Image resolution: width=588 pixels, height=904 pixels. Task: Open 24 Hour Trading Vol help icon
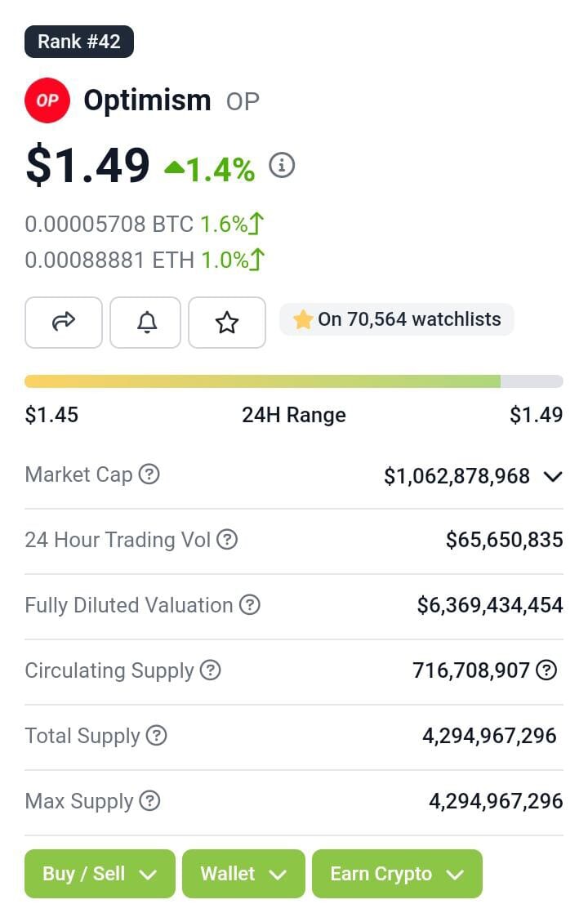(x=227, y=540)
